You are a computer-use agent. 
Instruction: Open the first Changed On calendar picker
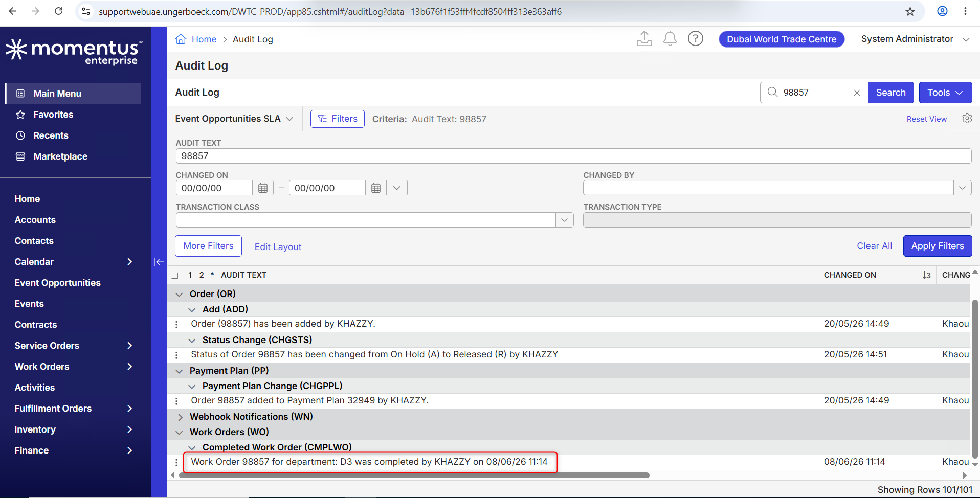tap(263, 188)
